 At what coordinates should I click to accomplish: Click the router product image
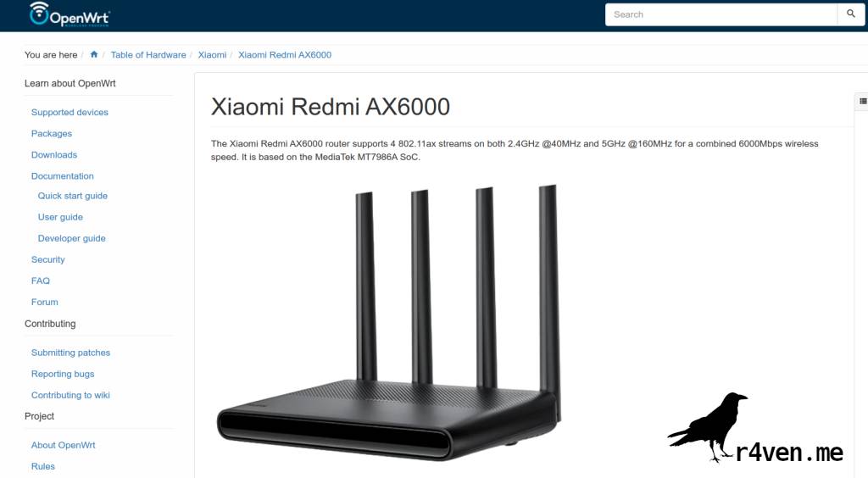pyautogui.click(x=389, y=322)
